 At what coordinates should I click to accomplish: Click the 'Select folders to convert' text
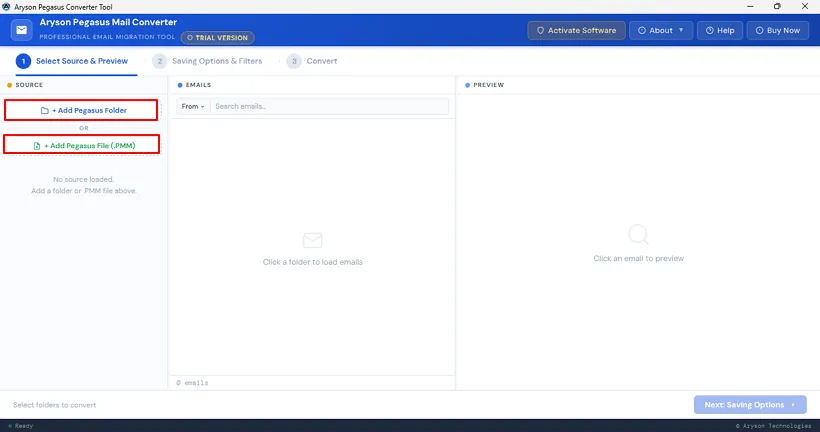click(54, 405)
